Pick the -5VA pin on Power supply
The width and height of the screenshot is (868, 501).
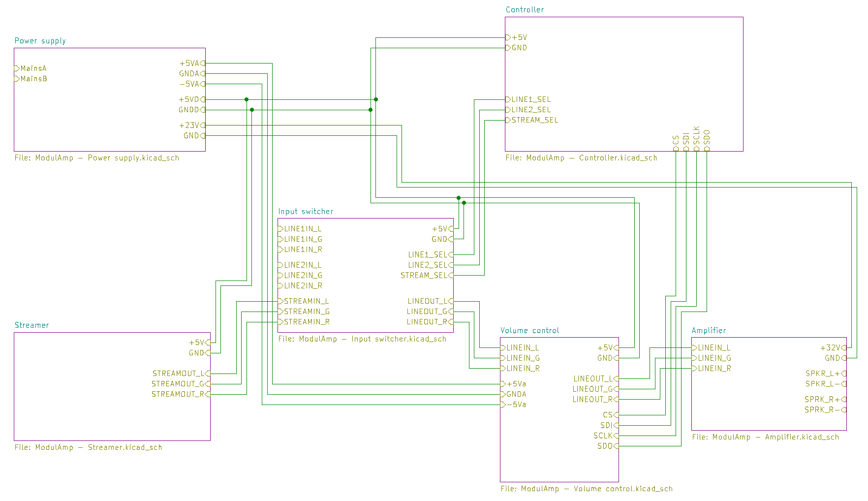tap(189, 84)
